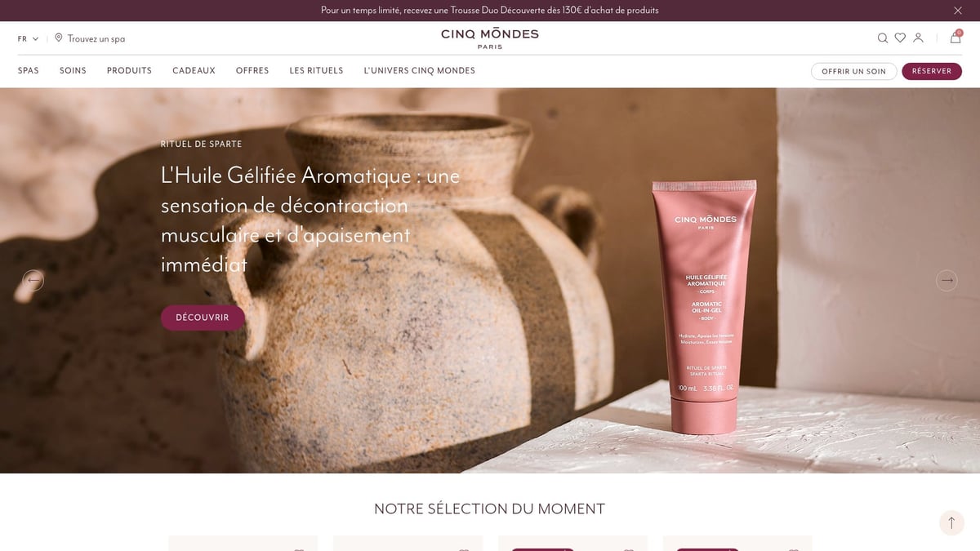The height and width of the screenshot is (551, 980).
Task: Open L'UNIVERS CINQ MONDES menu
Action: [419, 71]
